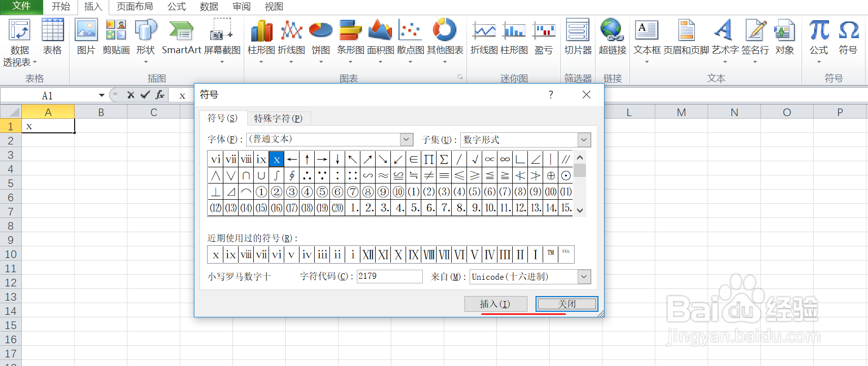868x366 pixels.
Task: Insert 艺术字 WordArt
Action: pyautogui.click(x=725, y=41)
